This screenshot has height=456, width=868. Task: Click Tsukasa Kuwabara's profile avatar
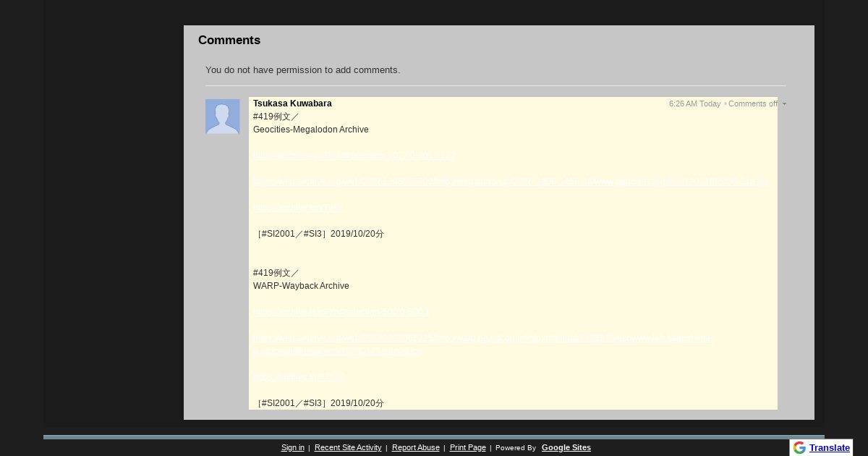pyautogui.click(x=223, y=117)
